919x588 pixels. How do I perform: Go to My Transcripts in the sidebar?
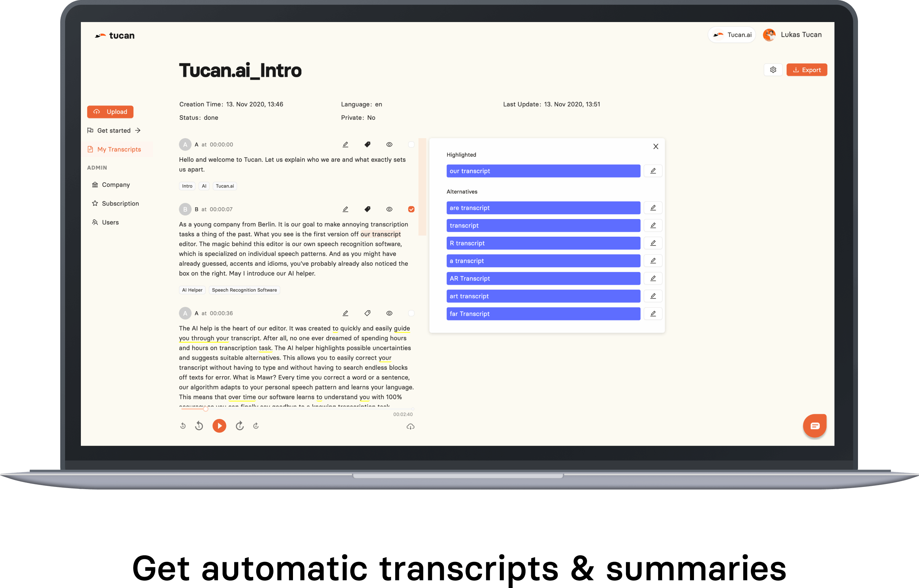click(119, 149)
